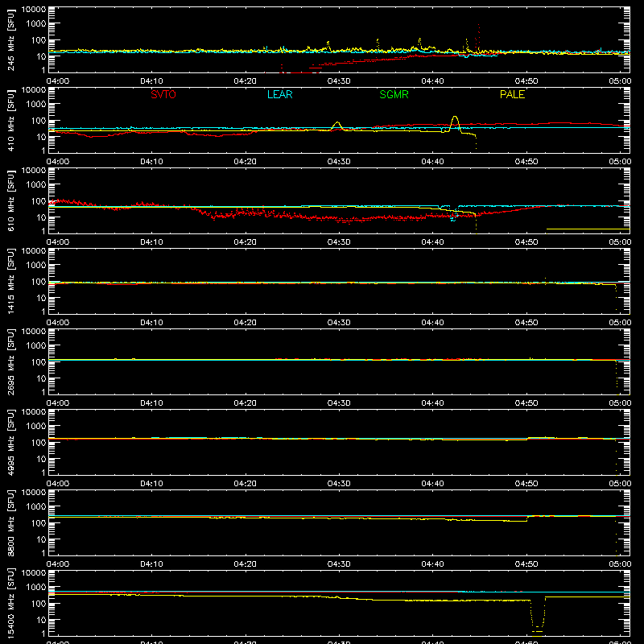Click 04:50 time label under 8800 MHz panel

pos(526,564)
